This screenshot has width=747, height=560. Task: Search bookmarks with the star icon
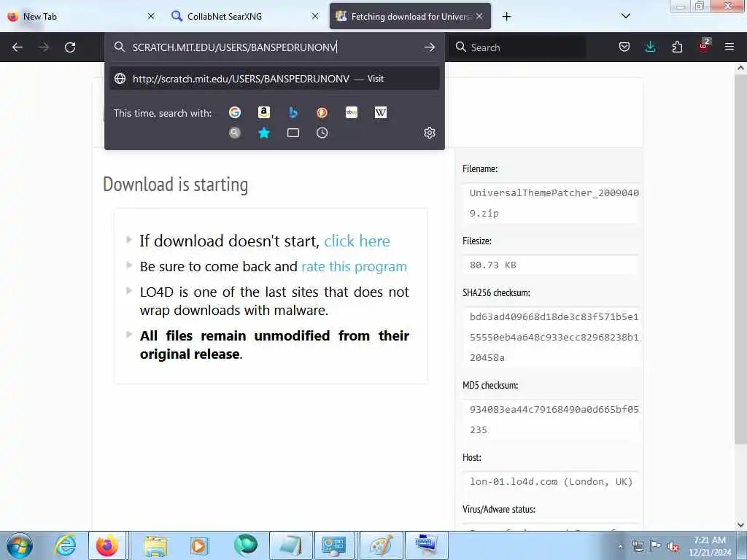click(264, 133)
